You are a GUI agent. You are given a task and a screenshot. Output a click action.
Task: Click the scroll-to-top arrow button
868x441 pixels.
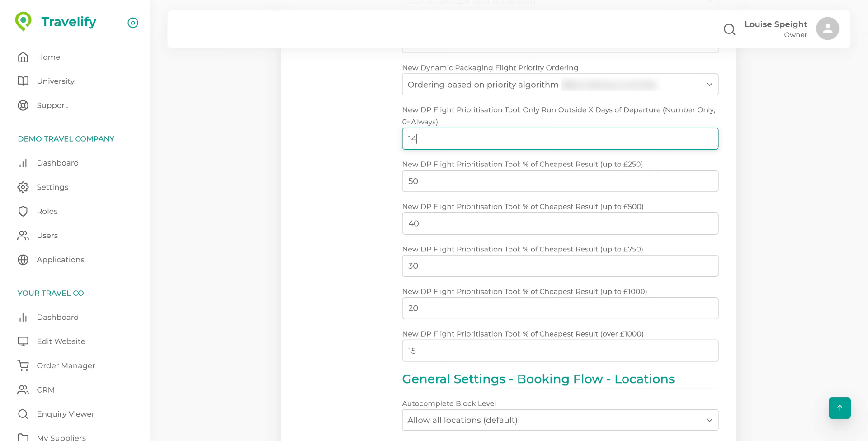(x=840, y=408)
